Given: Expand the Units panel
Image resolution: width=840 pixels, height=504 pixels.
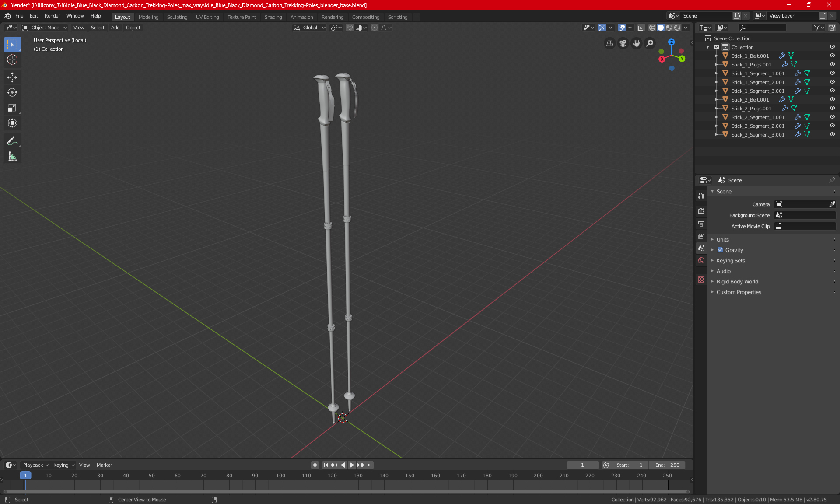Looking at the screenshot, I should [x=722, y=240].
